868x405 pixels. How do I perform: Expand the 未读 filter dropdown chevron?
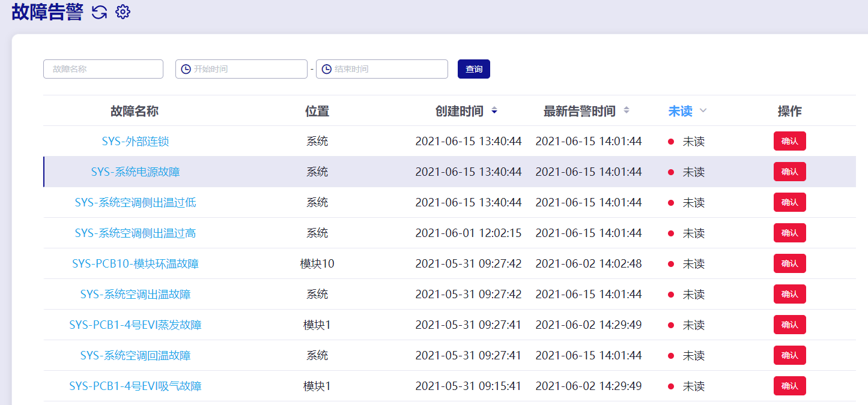point(703,110)
